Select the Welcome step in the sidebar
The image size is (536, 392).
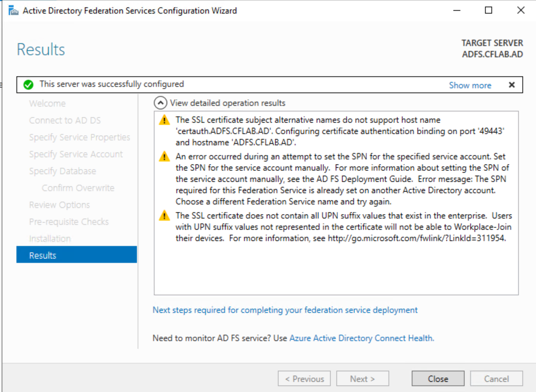(x=47, y=104)
